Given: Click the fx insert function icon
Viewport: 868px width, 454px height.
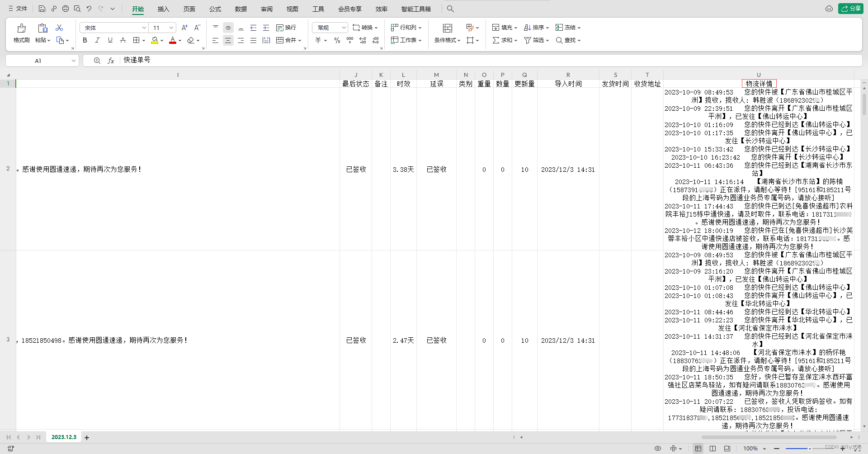Looking at the screenshot, I should (111, 61).
